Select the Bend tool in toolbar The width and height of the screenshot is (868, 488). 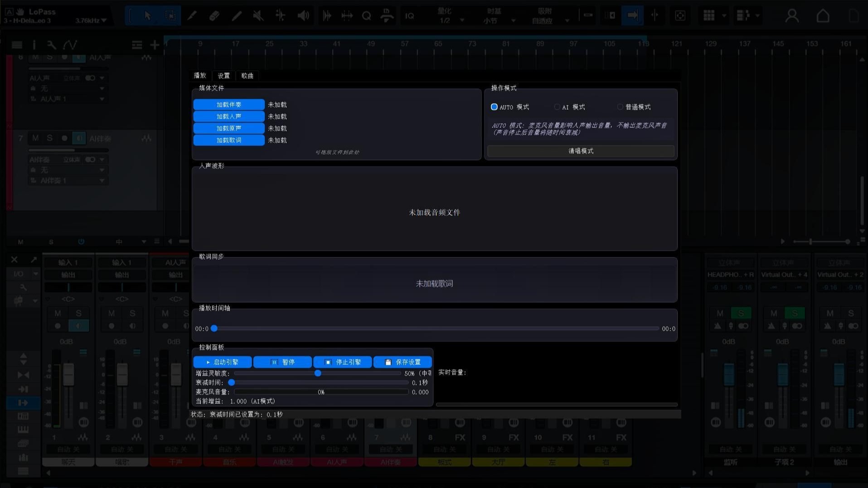[x=281, y=16]
